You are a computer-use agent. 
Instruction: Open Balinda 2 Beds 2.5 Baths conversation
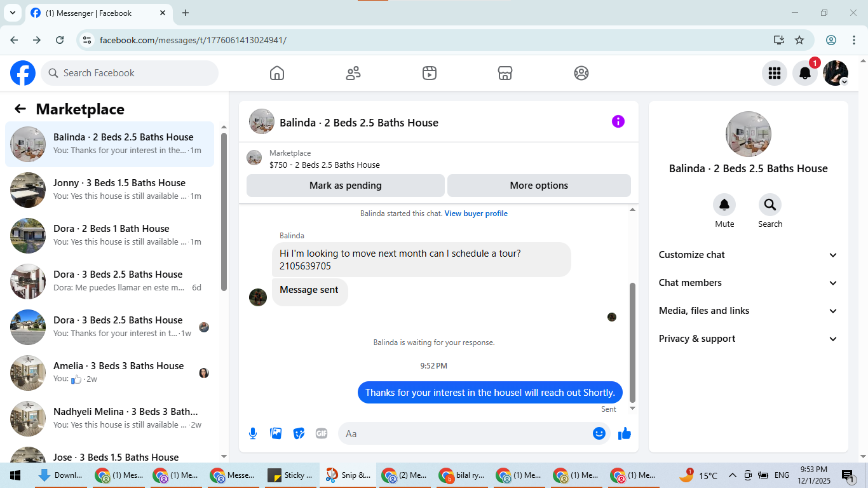tap(110, 144)
